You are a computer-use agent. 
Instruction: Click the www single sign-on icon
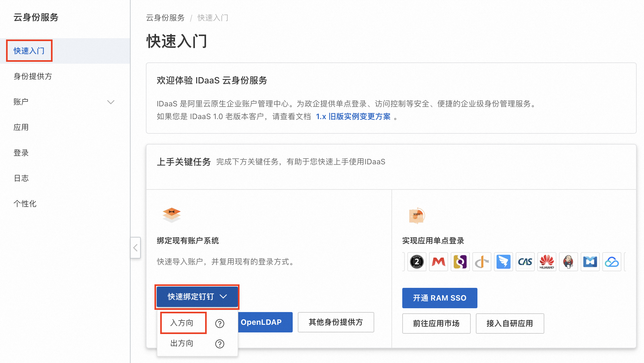[x=417, y=216]
